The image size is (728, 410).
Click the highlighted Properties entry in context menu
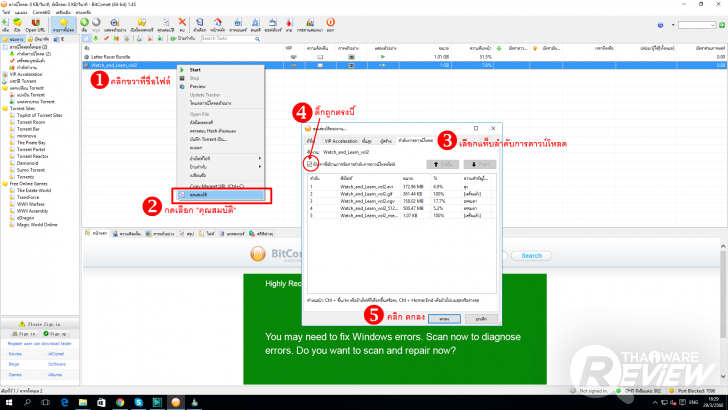click(x=221, y=195)
